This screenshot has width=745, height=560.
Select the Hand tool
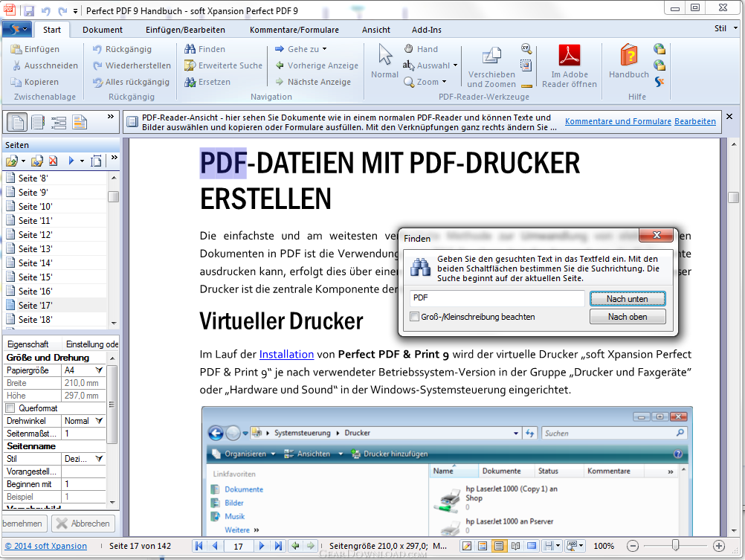point(421,49)
